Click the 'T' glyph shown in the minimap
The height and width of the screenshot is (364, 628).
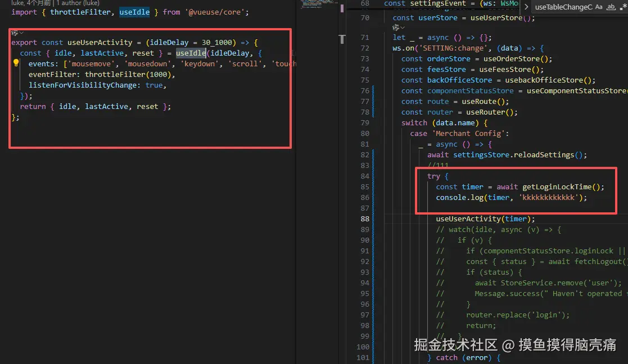click(342, 39)
